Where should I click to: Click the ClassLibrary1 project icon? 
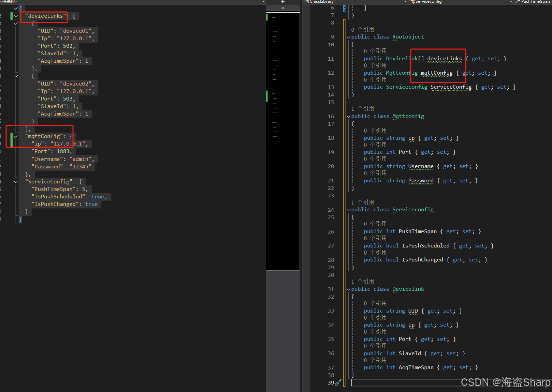tap(306, 1)
